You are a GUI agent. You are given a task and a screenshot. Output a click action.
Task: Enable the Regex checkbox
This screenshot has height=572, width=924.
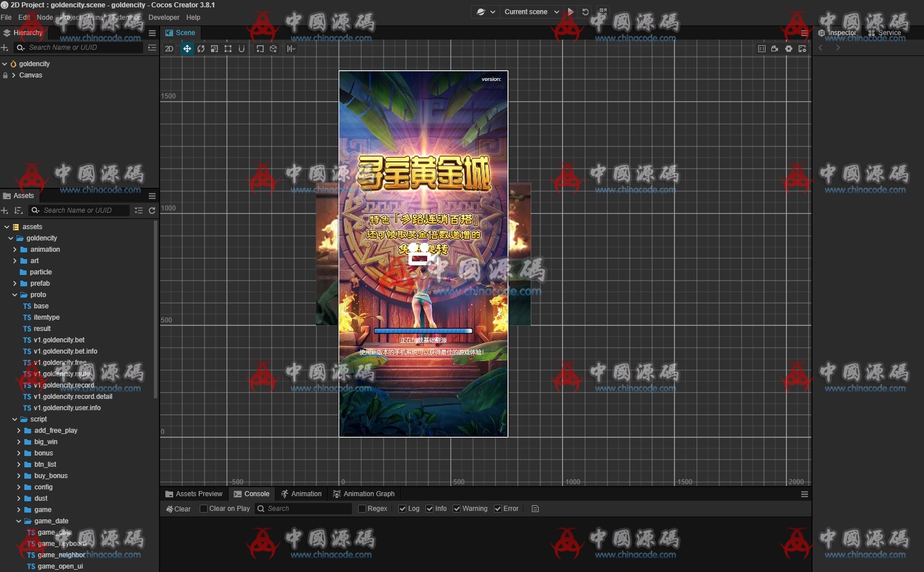pos(362,509)
